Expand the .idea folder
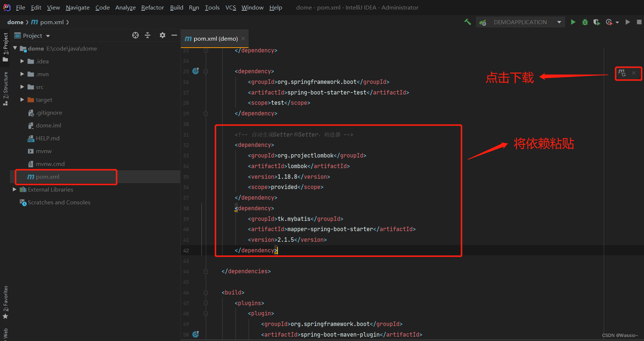Viewport: 644px width, 341px height. [22, 61]
